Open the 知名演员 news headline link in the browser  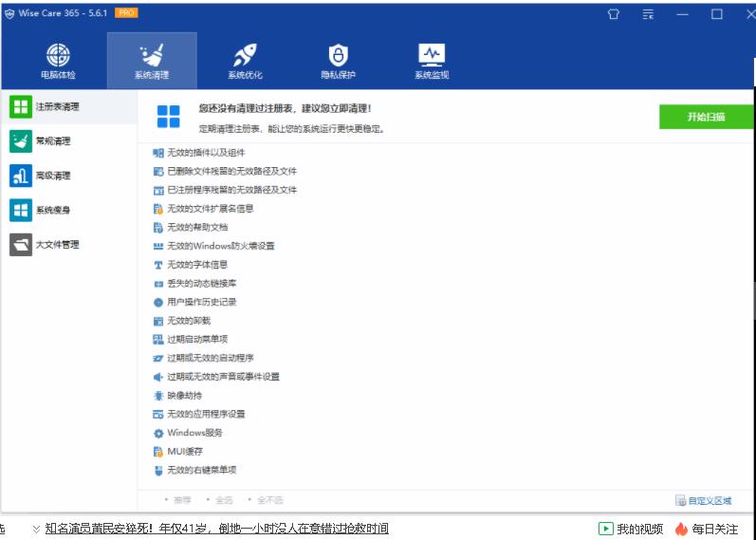217,529
